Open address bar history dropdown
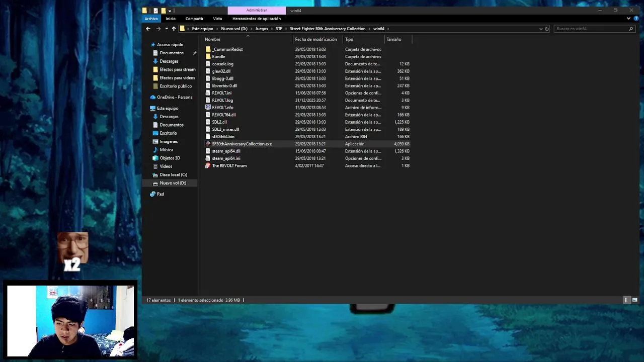This screenshot has width=644, height=362. pos(541,29)
